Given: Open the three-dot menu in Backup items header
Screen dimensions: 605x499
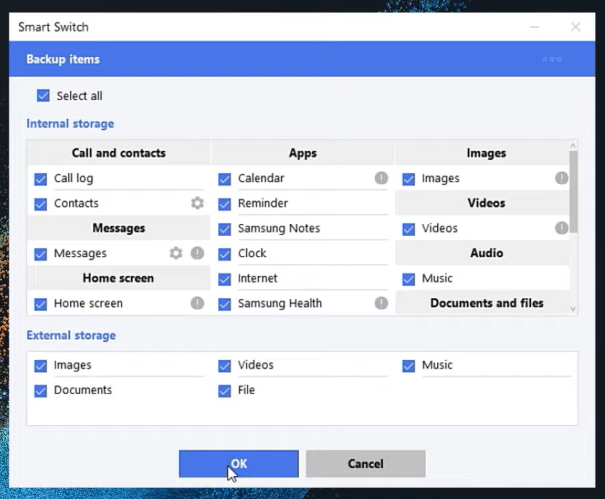Looking at the screenshot, I should [x=552, y=59].
